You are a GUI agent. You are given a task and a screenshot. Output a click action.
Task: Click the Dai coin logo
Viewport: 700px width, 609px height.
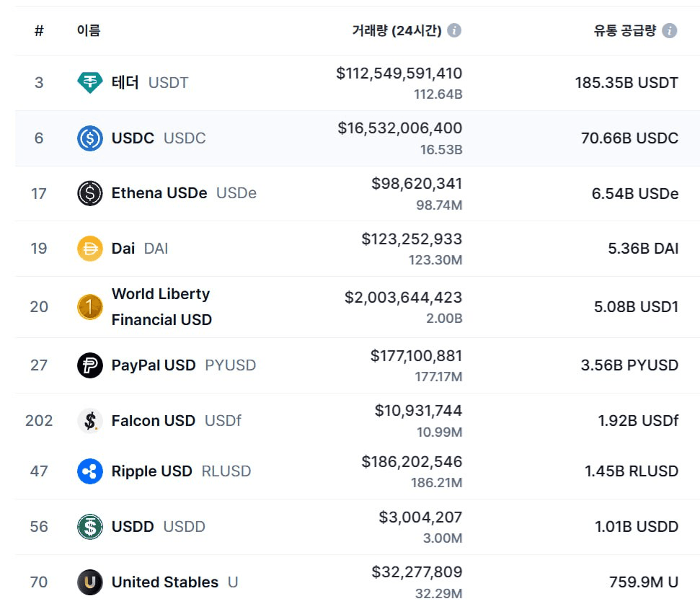(x=90, y=249)
